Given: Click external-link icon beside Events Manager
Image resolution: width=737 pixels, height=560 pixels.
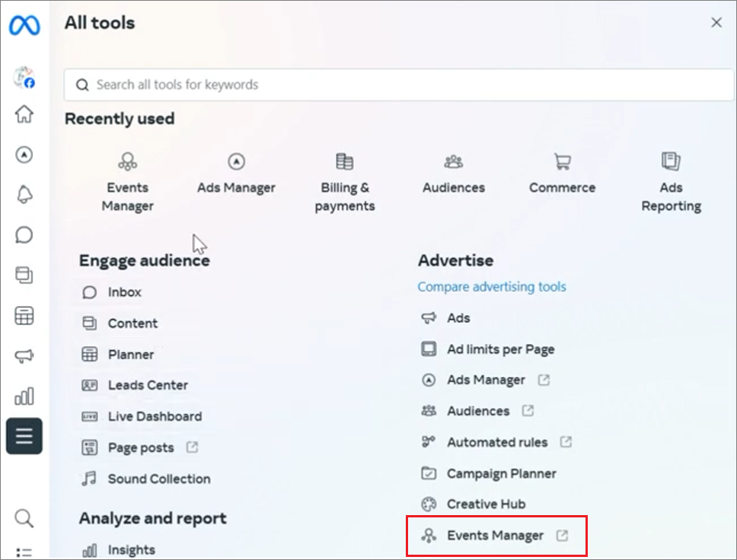Looking at the screenshot, I should point(562,536).
